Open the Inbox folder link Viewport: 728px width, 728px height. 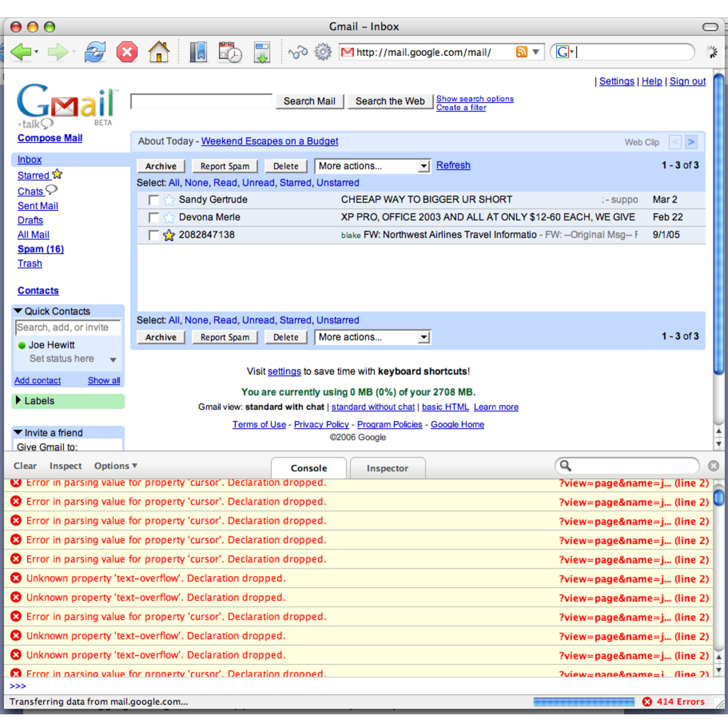click(30, 160)
